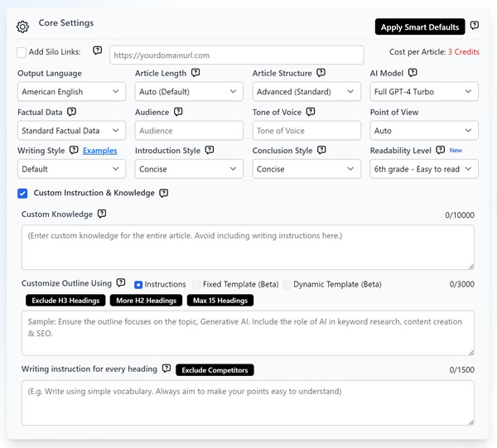Open the Article Structure dropdown
This screenshot has height=448, width=497.
(306, 92)
